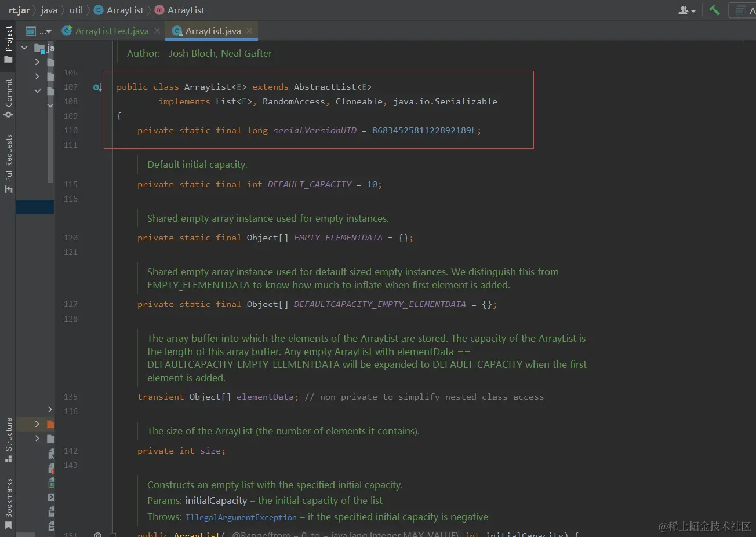Open the Commit tool window
Viewport: 756px width, 537px height.
coord(8,98)
